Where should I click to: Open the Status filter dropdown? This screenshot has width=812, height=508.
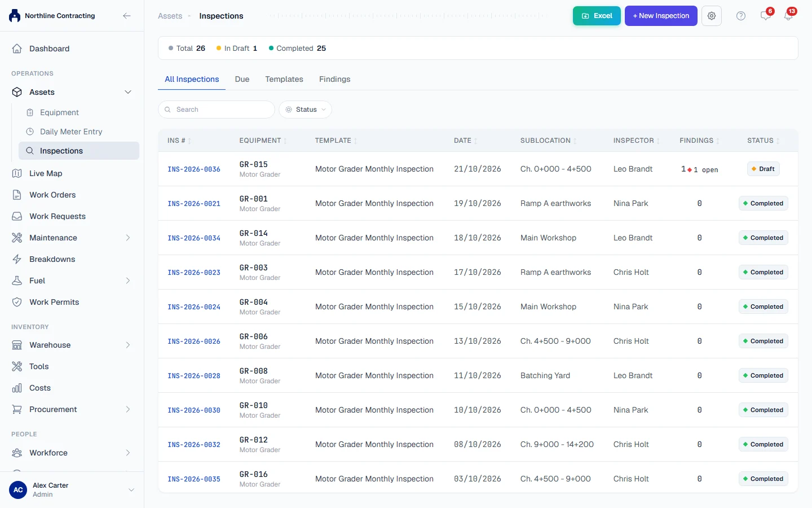[305, 110]
